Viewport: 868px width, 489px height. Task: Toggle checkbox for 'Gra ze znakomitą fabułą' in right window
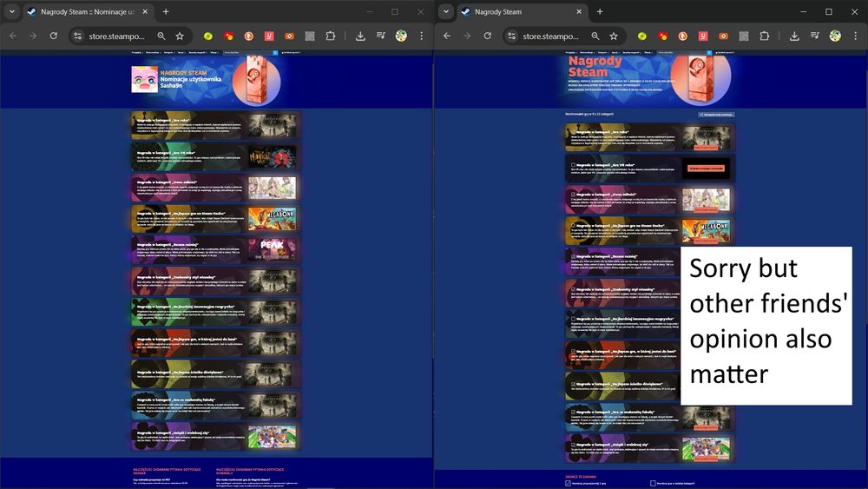(573, 412)
